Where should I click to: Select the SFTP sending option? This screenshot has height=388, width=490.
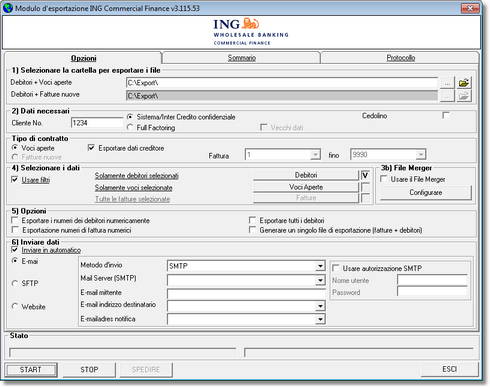click(15, 283)
